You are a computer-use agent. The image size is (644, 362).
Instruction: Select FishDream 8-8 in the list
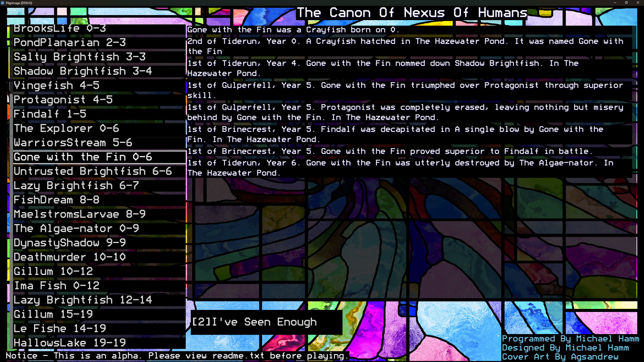pyautogui.click(x=99, y=200)
